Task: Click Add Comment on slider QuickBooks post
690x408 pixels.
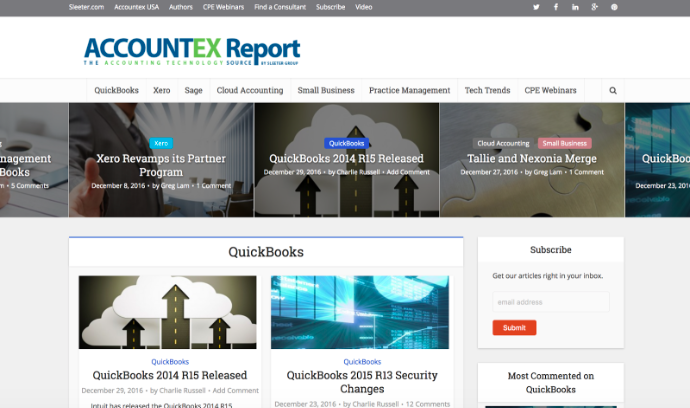Action: [x=408, y=172]
